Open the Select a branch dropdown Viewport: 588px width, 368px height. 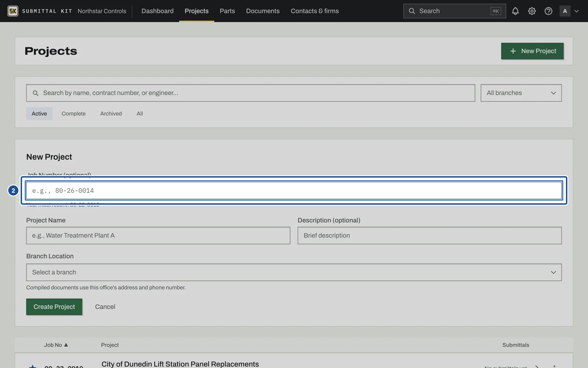coord(294,272)
